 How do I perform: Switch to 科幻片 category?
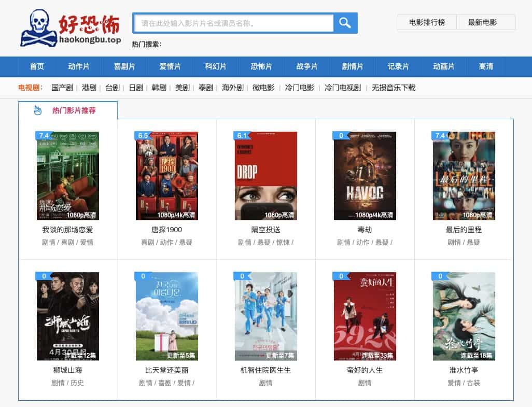pyautogui.click(x=216, y=66)
